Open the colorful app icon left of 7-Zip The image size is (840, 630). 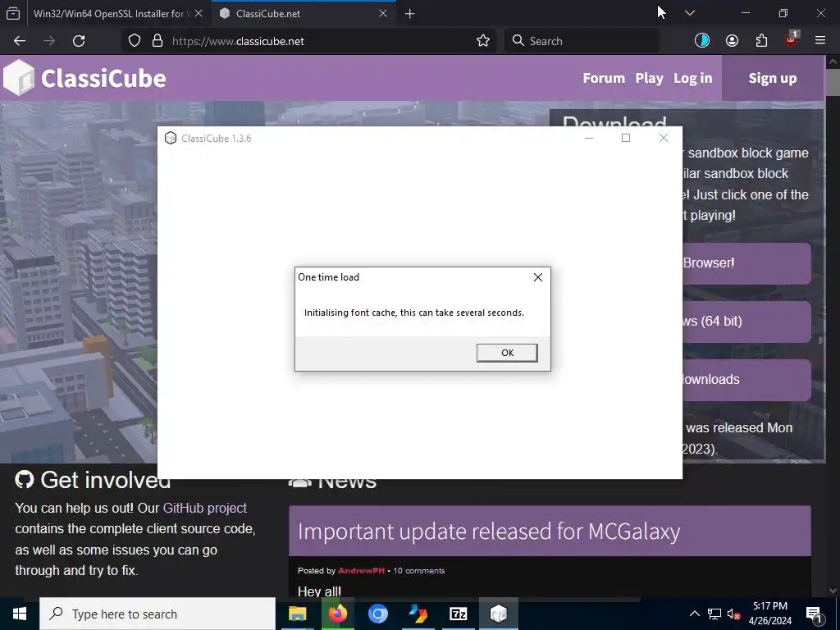tap(418, 614)
